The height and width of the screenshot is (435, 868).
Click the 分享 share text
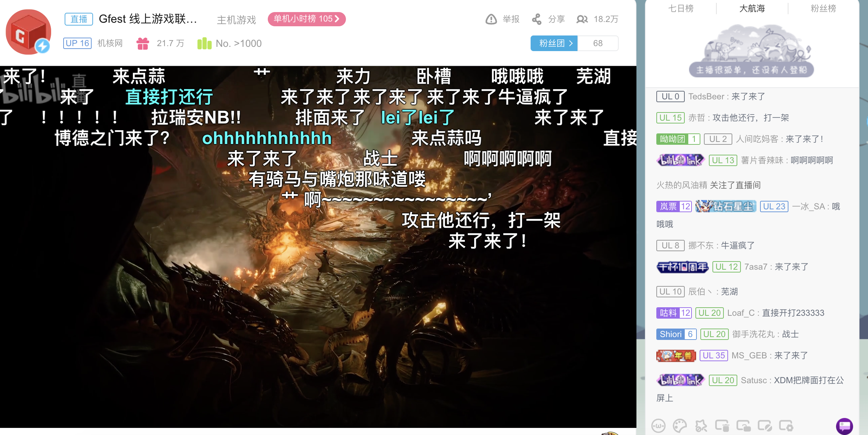[x=557, y=19]
